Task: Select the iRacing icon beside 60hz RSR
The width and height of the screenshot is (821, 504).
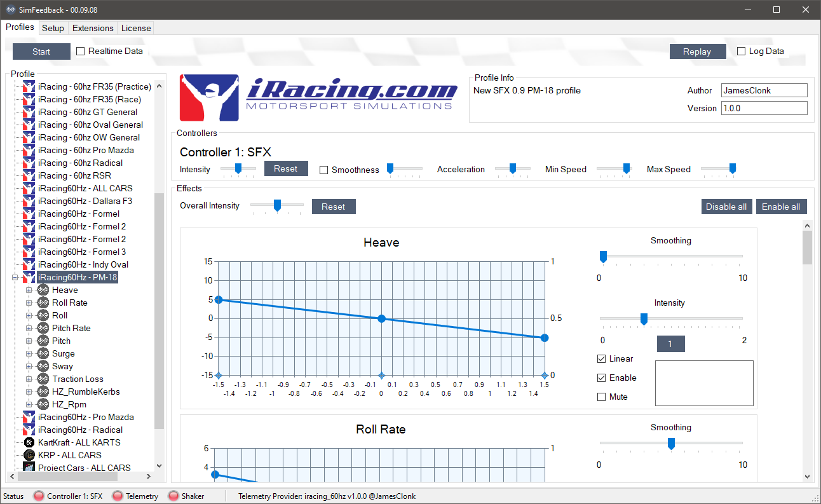Action: point(29,175)
